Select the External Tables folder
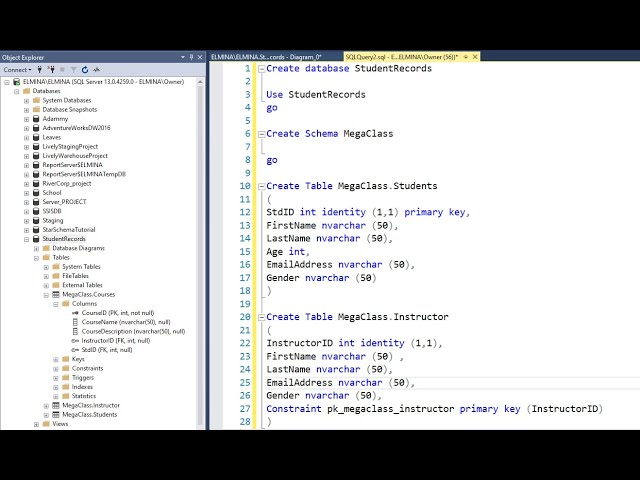 tap(82, 285)
